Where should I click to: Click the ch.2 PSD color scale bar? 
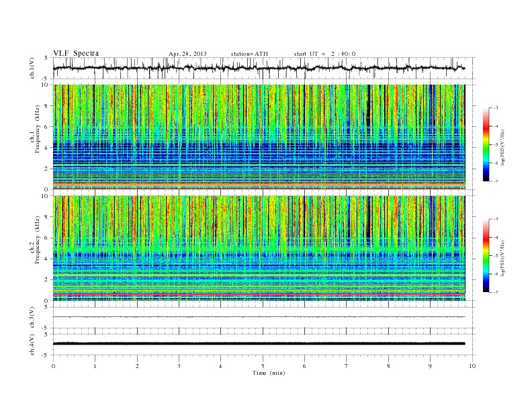[x=486, y=256]
